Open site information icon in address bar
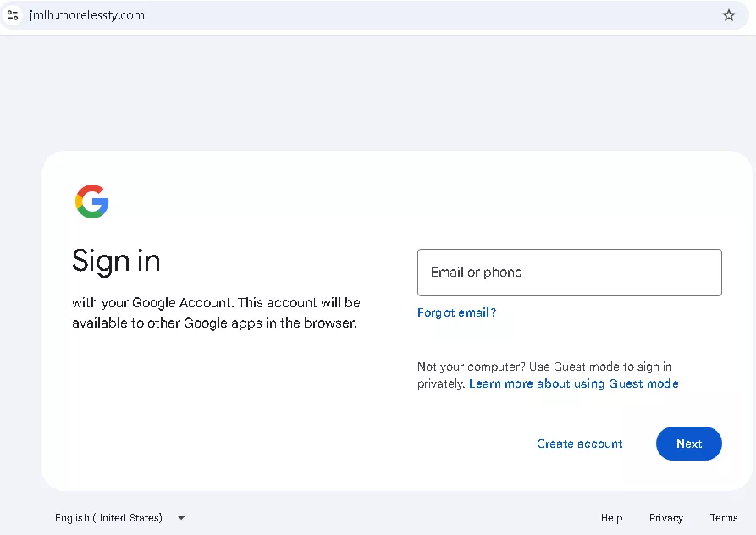Screen dimensions: 756x535 [x=13, y=15]
